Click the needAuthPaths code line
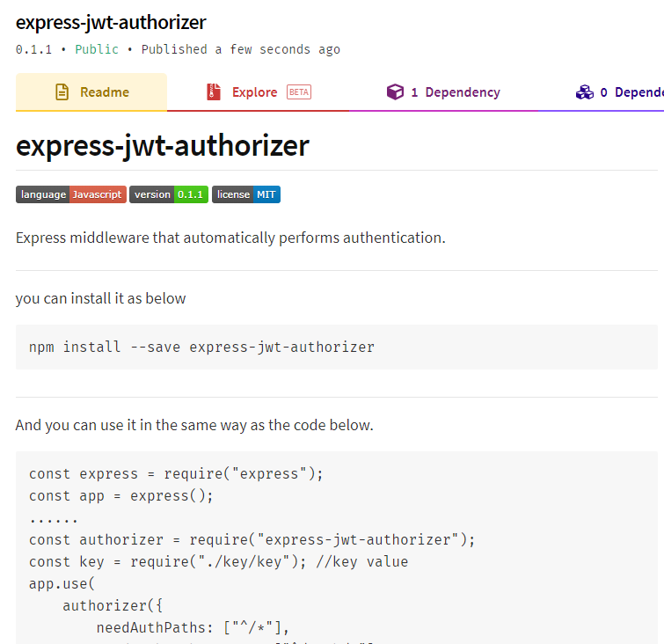Viewport: 664px width, 644px height. pyautogui.click(x=193, y=626)
